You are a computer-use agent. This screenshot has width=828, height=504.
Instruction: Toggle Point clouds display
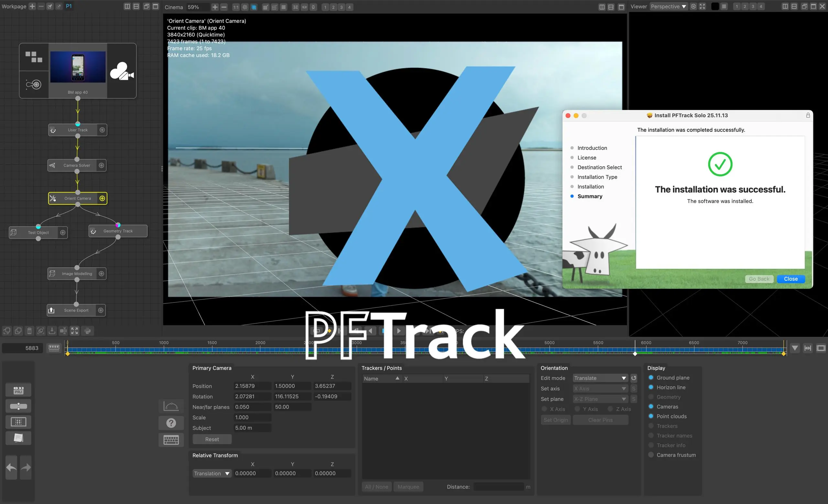651,416
